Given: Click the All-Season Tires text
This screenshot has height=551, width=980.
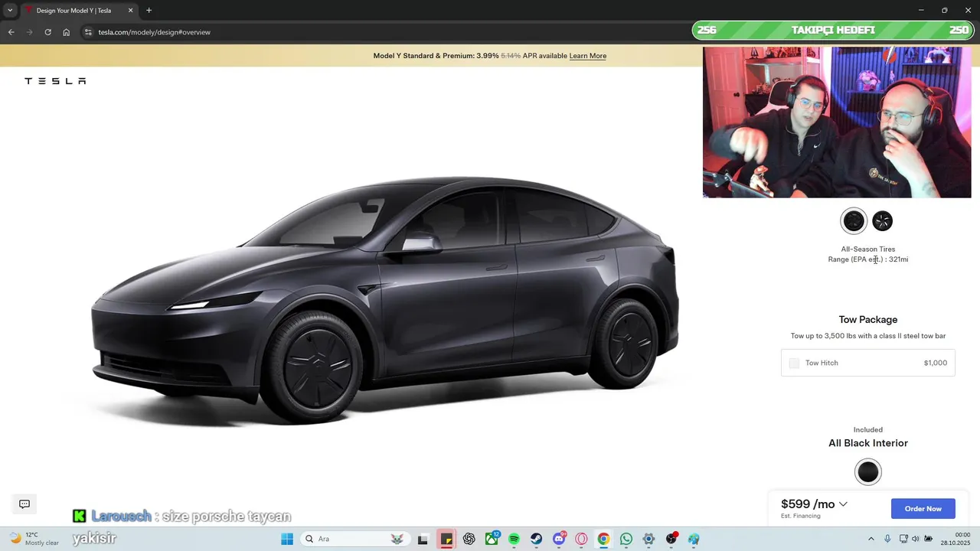Looking at the screenshot, I should (868, 249).
